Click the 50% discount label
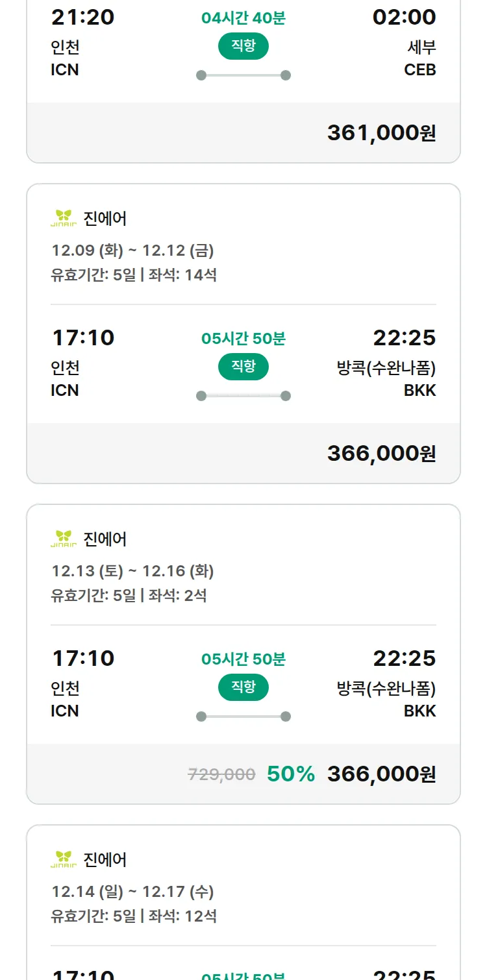Viewport: 487px width, 980px height. [291, 774]
